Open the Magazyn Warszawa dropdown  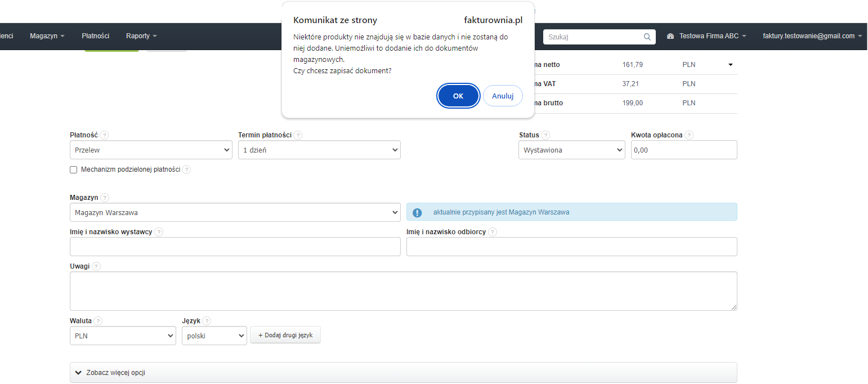tap(235, 213)
